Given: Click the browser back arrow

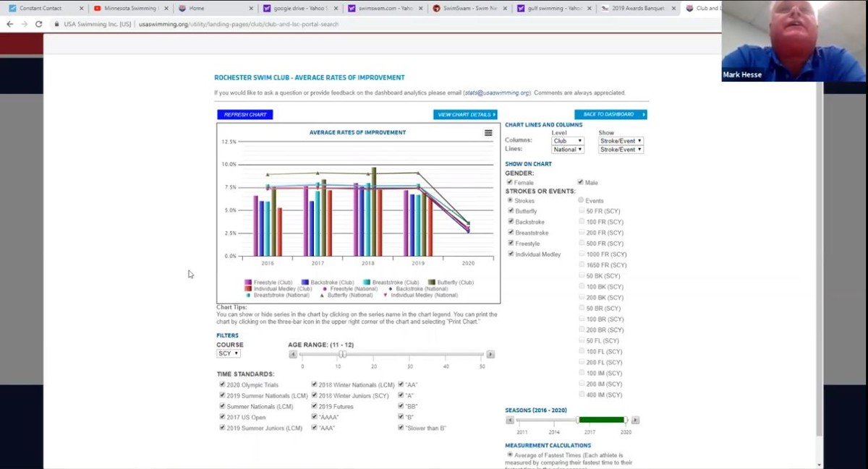Looking at the screenshot, I should 9,24.
